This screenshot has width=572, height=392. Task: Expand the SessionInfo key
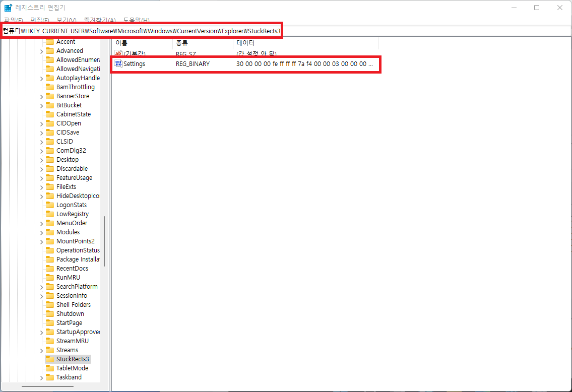[42, 296]
